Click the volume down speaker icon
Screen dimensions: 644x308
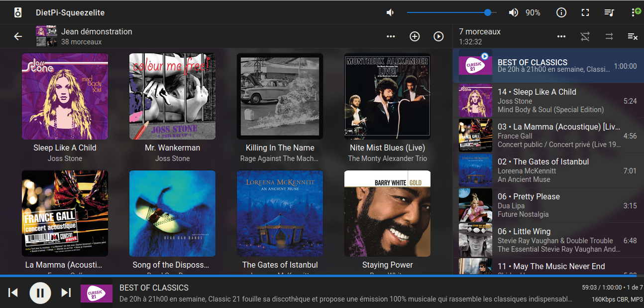click(x=391, y=12)
